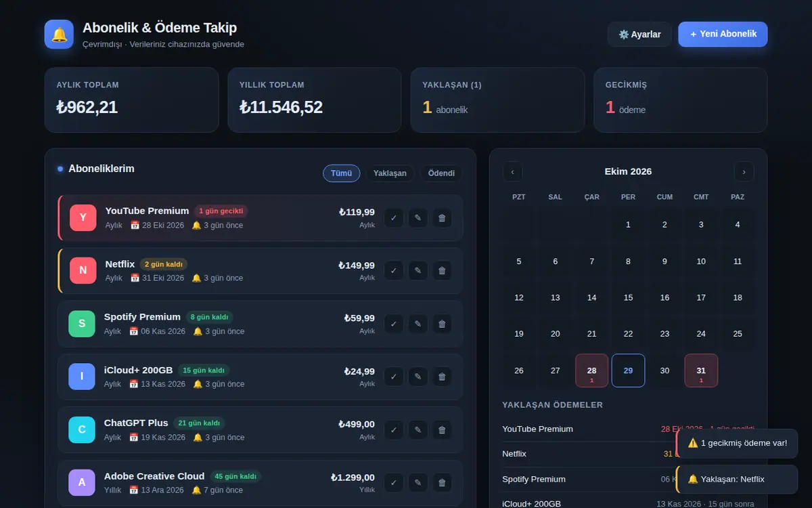Click the Yıllık Toplam summary card
This screenshot has width=812, height=508.
315,100
